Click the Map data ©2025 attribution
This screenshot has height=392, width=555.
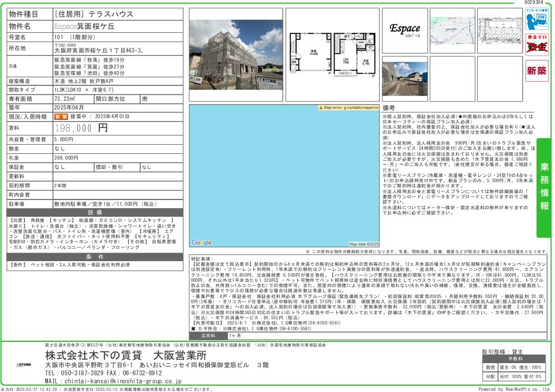[363, 244]
